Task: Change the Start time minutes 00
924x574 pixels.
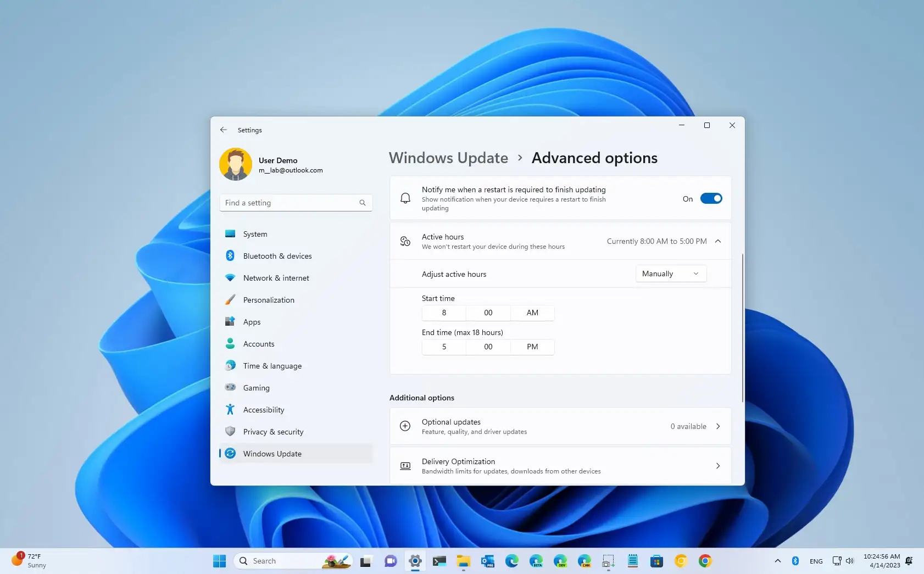Action: (x=488, y=313)
